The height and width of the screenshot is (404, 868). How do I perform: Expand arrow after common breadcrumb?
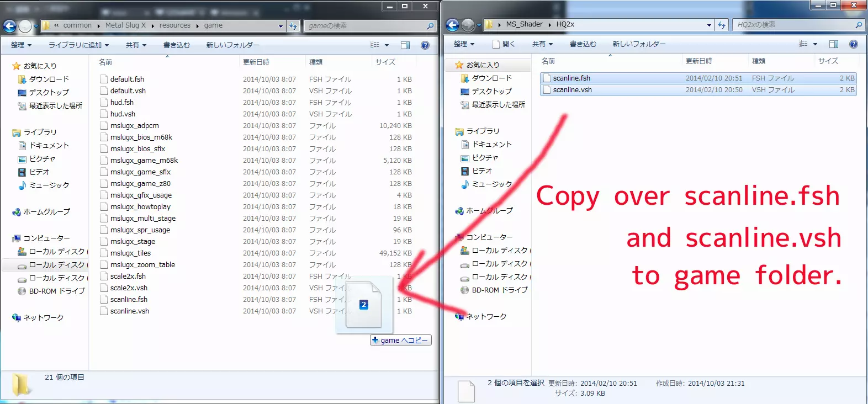pyautogui.click(x=98, y=26)
